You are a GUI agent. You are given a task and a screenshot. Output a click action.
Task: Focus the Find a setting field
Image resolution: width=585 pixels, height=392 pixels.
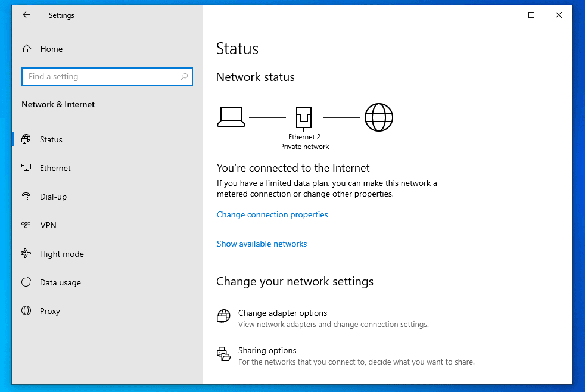coord(107,77)
